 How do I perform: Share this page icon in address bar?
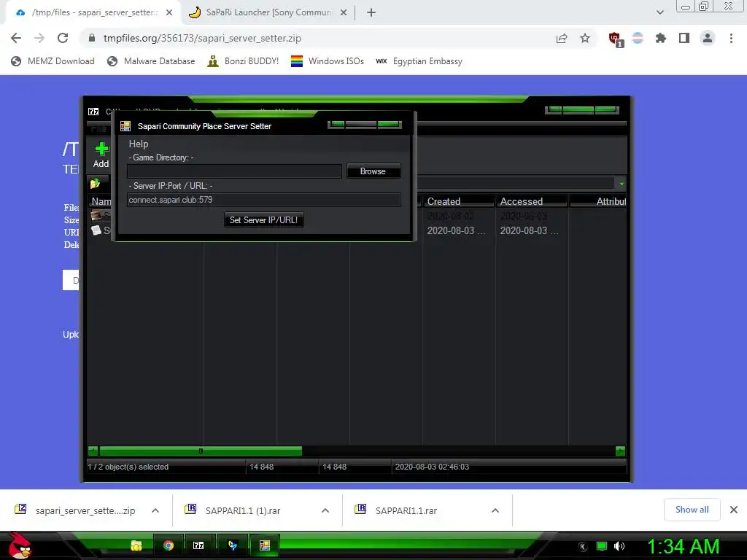click(x=562, y=38)
